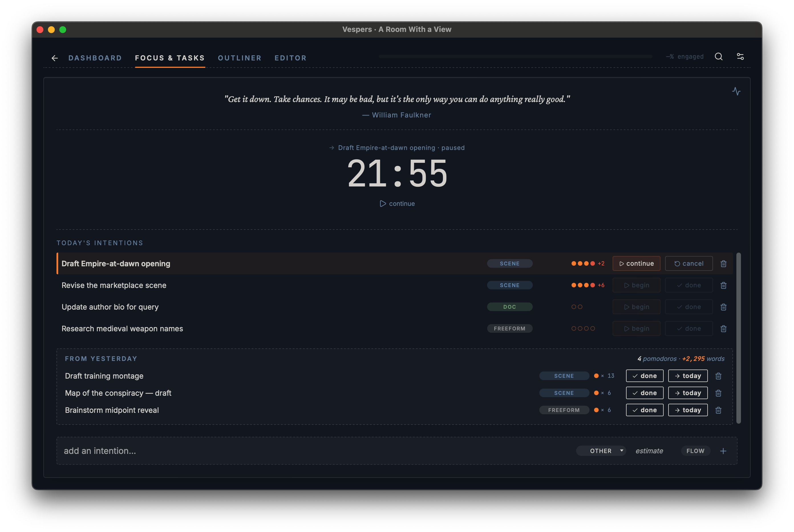Click the DOC tag on author bio row
The height and width of the screenshot is (532, 794).
[x=509, y=307]
